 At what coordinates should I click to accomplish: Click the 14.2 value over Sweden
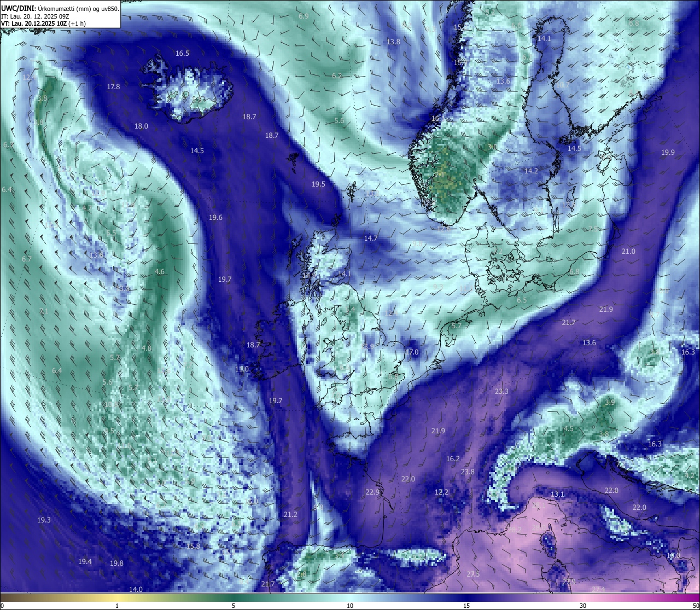click(531, 171)
